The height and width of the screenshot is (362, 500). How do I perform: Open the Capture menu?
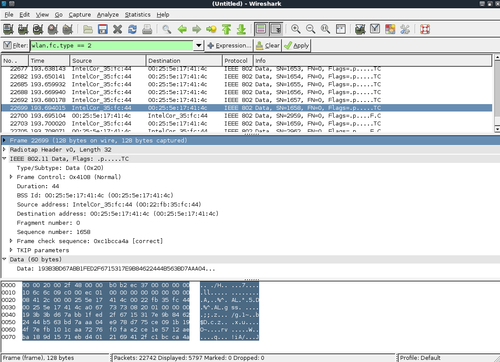(80, 15)
